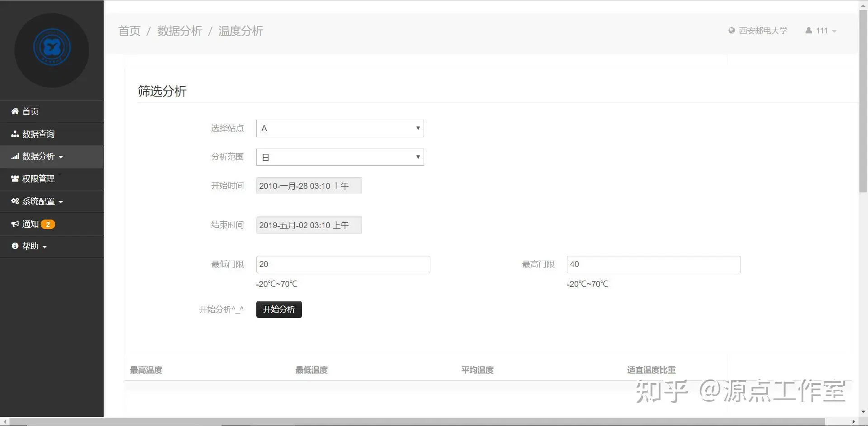Expand the 数据分析 submenu caret

[61, 157]
